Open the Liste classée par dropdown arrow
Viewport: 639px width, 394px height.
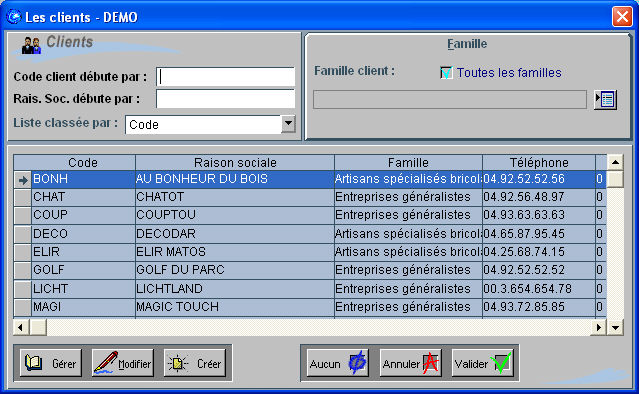pos(288,124)
